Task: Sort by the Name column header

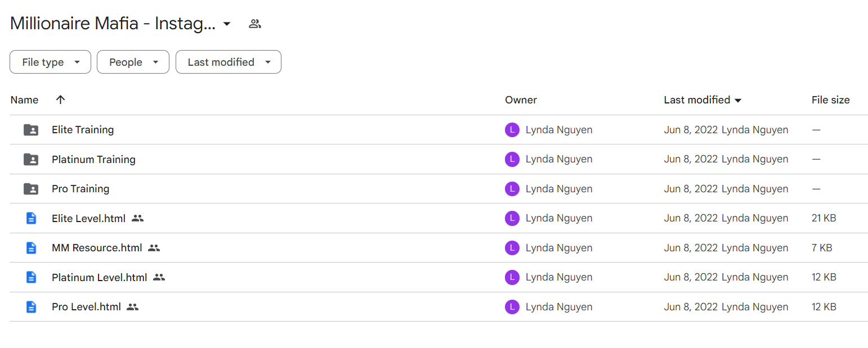Action: click(x=25, y=100)
